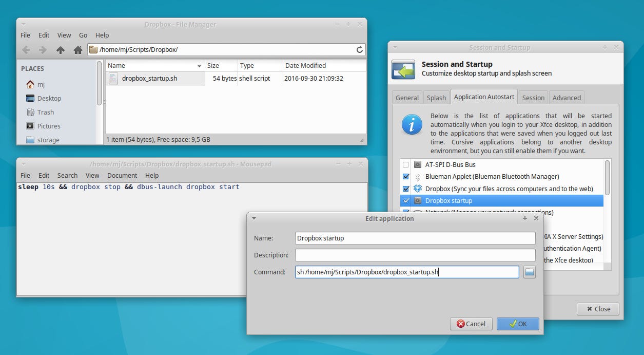644x355 pixels.
Task: Close Session and Startup with Close button
Action: click(598, 309)
